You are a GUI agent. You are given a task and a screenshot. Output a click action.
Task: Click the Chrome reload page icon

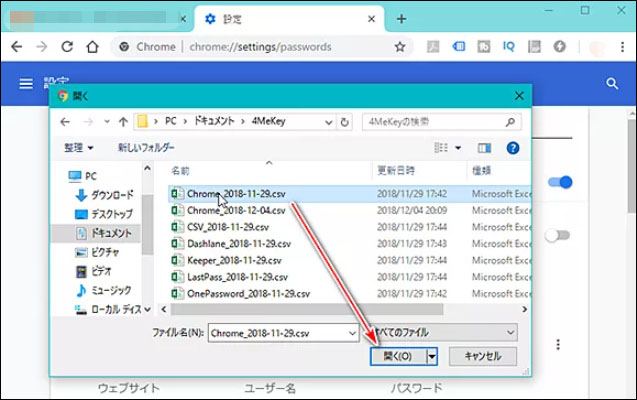point(67,47)
